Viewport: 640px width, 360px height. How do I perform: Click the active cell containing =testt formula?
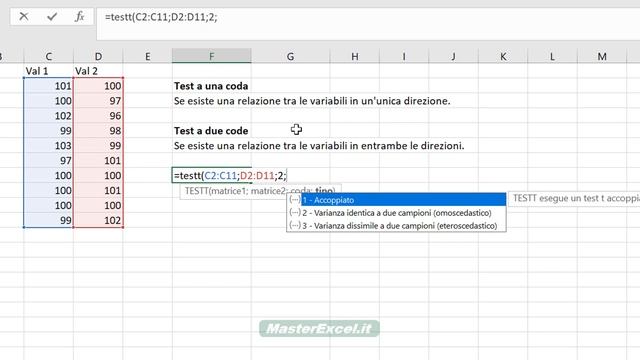click(211, 176)
